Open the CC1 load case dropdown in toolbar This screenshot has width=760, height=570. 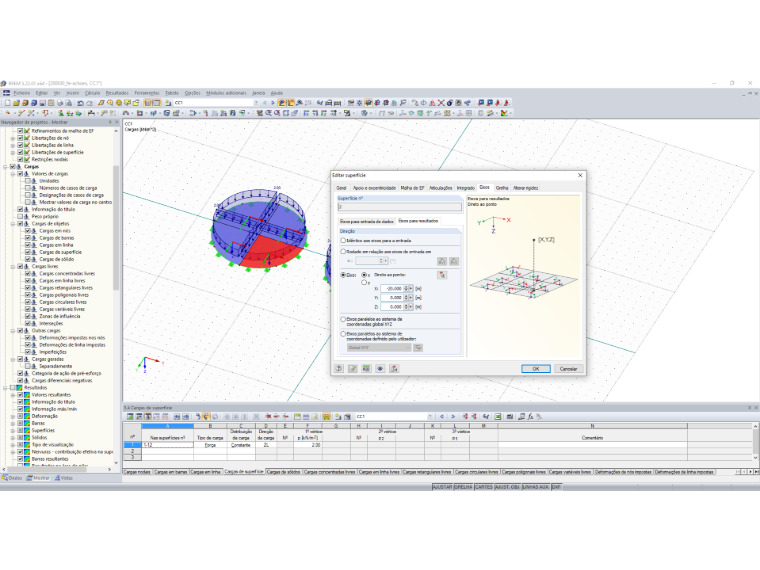click(256, 103)
